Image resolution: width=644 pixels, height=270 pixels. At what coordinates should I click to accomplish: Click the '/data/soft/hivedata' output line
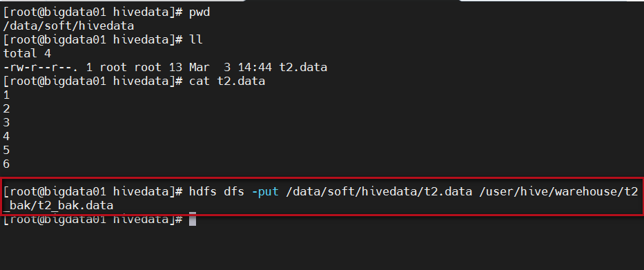(68, 26)
